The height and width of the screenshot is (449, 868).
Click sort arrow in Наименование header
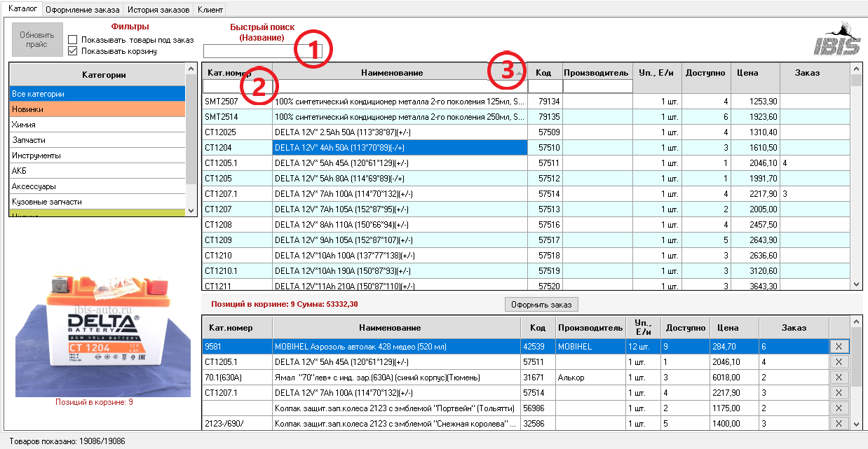point(518,73)
